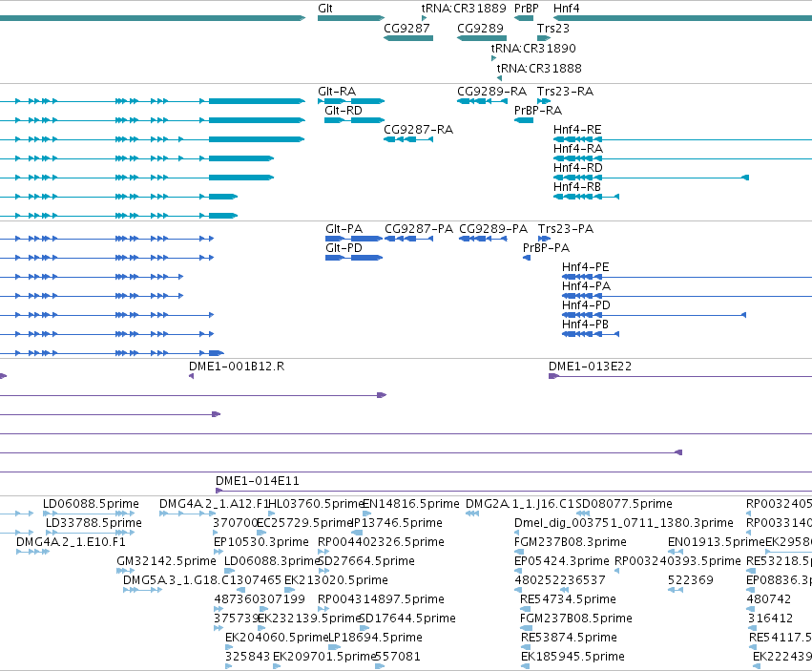The image size is (812, 671).
Task: Click the IP13746.5prime EST label
Action: point(397,523)
